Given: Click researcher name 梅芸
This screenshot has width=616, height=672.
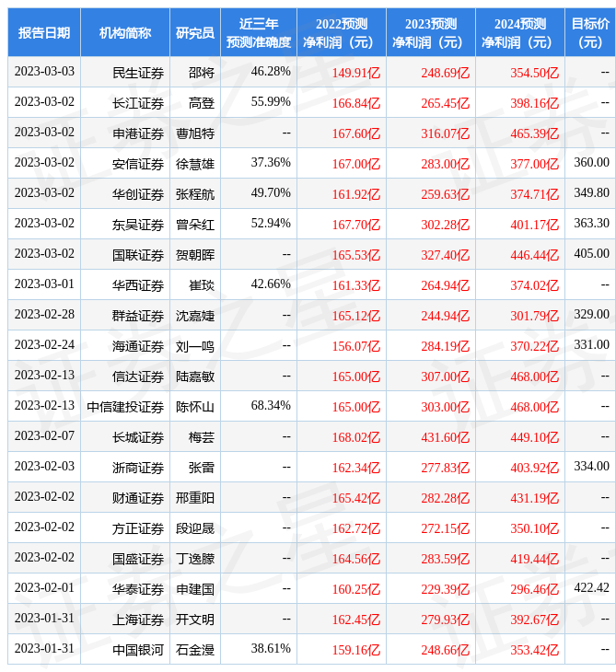Looking at the screenshot, I should (x=202, y=437).
